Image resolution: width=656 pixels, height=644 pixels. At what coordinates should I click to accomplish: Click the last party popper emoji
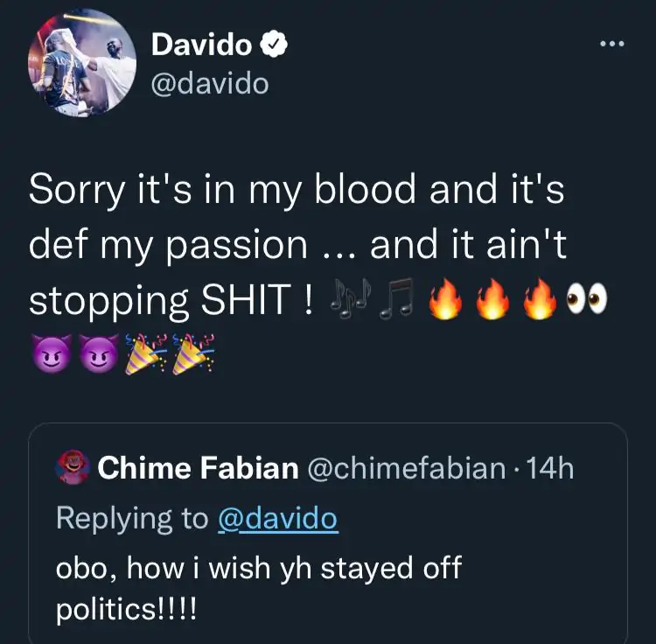coord(193,356)
